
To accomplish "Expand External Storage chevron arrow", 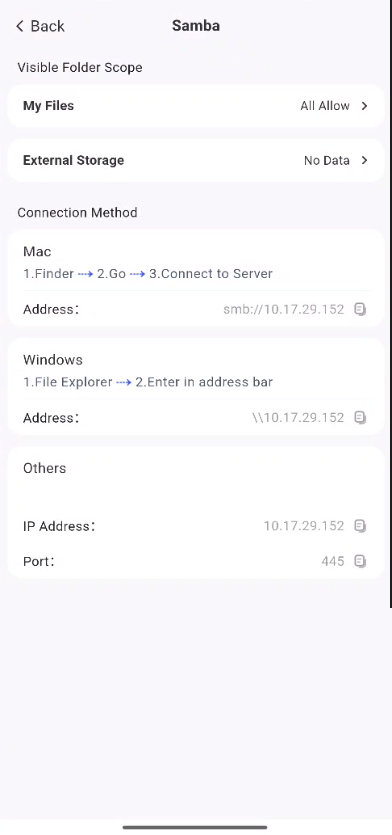I will (x=364, y=160).
